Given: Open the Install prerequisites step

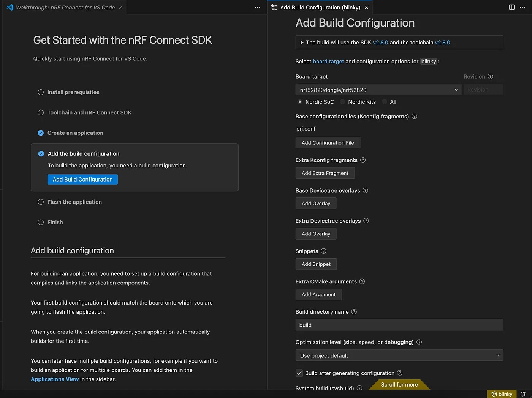Looking at the screenshot, I should 73,92.
